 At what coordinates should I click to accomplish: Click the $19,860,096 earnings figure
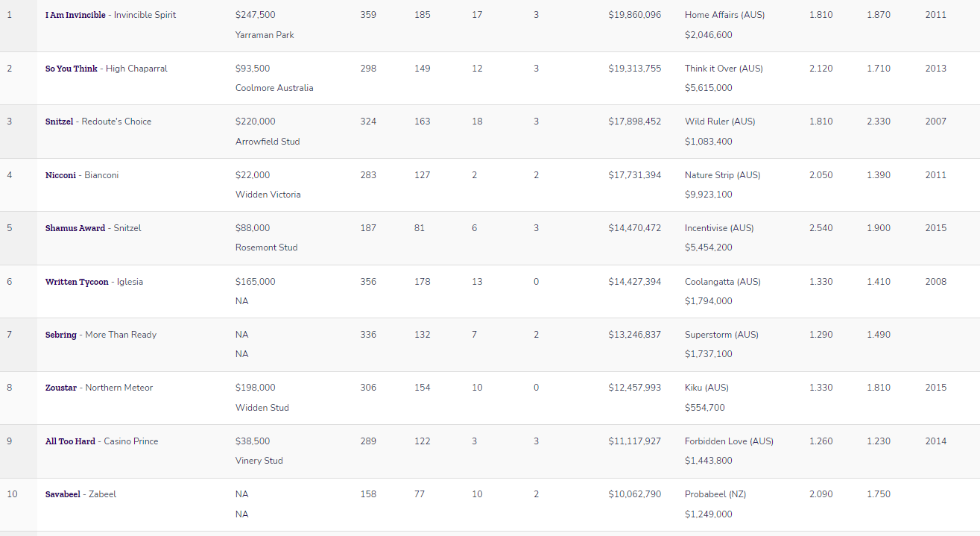(634, 15)
